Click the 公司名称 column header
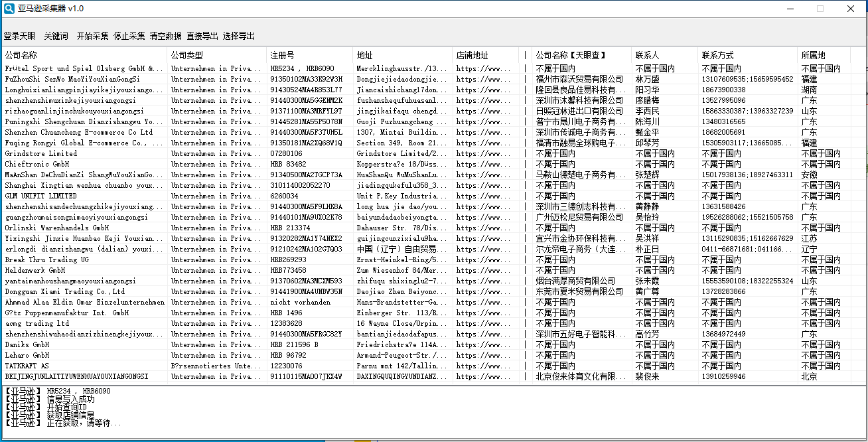 pyautogui.click(x=84, y=55)
